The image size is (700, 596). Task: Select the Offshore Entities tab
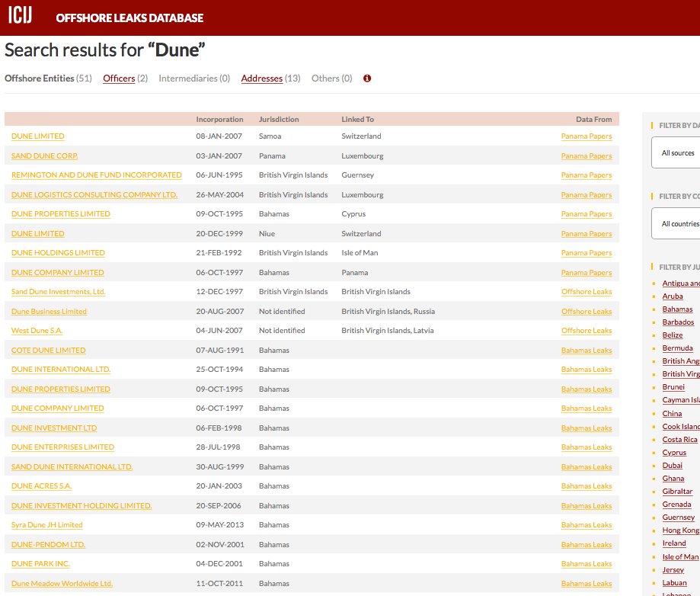click(x=48, y=79)
